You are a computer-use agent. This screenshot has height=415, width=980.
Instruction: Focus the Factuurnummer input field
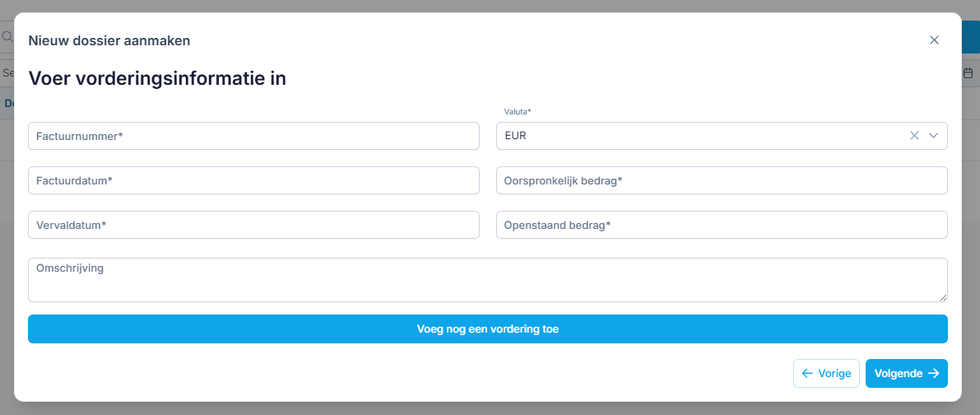pos(253,136)
